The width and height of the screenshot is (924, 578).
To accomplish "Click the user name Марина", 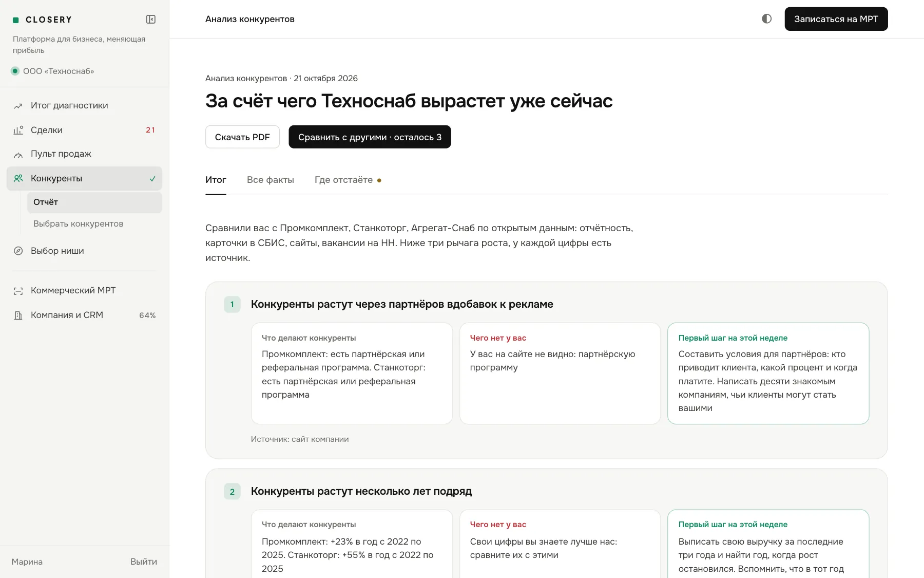I will click(27, 562).
